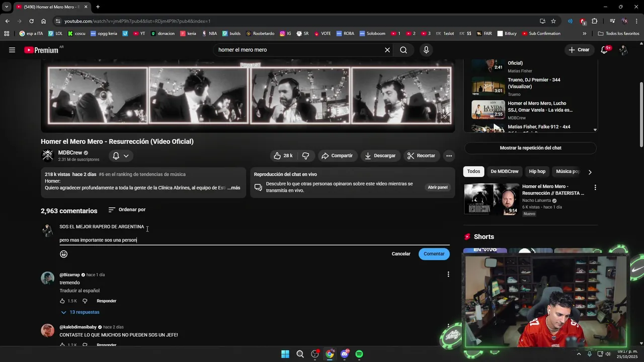This screenshot has height=362, width=644.
Task: Expand the 13 respuestas replies
Action: [80, 312]
